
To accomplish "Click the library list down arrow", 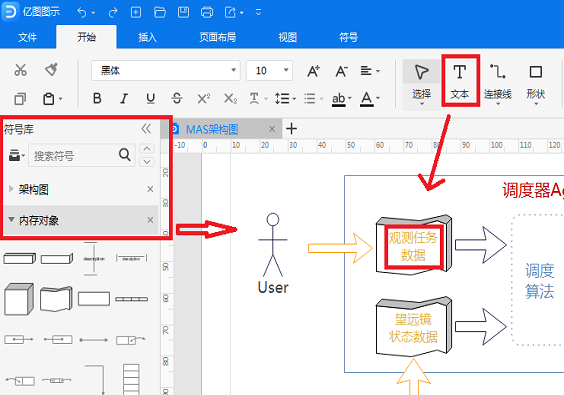I will tap(147, 162).
